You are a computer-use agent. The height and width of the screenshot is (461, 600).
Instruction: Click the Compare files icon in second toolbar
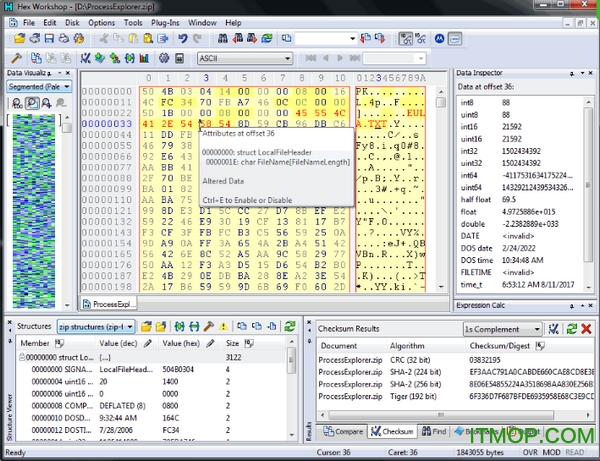[36, 58]
